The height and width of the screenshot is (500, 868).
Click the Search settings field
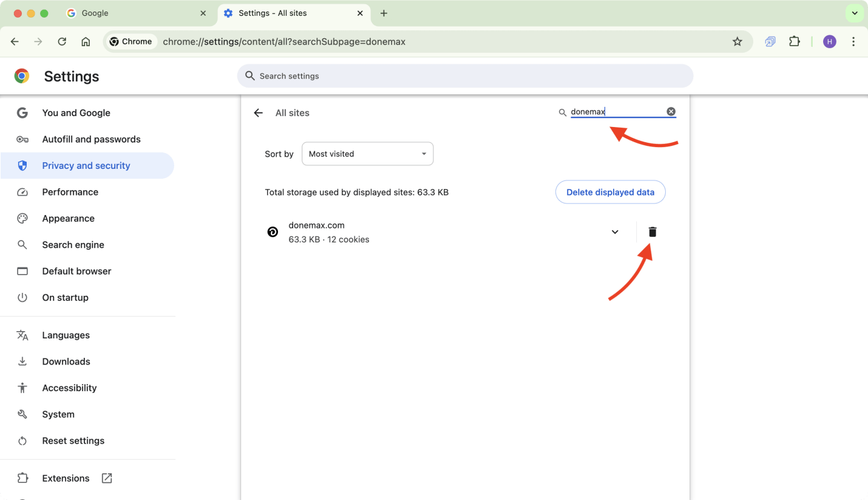[465, 76]
